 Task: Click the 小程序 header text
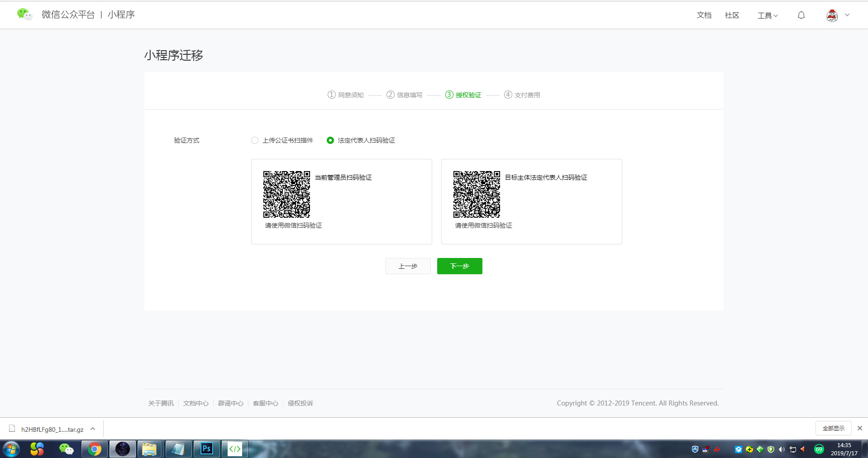click(x=121, y=14)
